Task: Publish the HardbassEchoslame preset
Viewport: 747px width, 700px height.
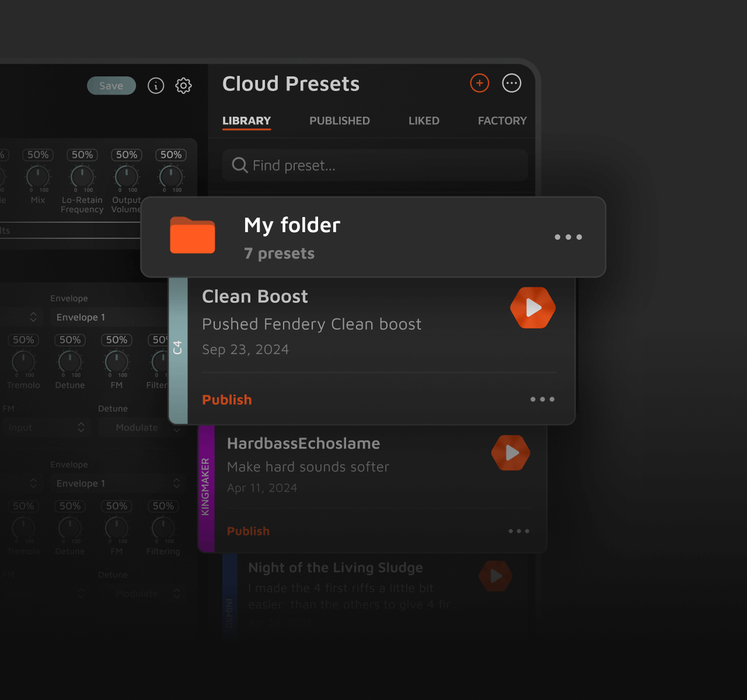Action: (248, 531)
